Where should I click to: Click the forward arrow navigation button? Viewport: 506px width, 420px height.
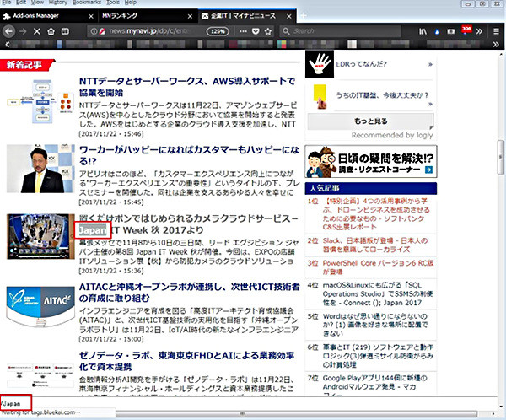(23, 31)
